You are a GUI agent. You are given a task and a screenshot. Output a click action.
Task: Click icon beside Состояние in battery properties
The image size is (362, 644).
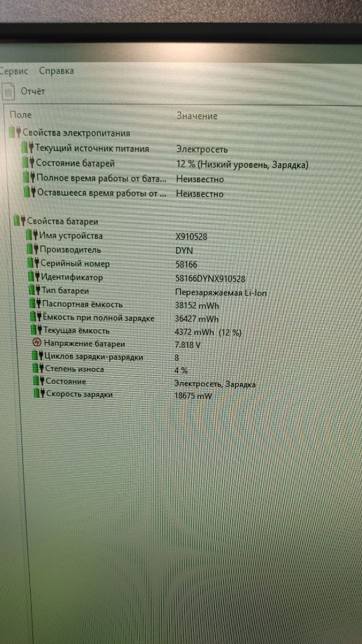[x=39, y=381]
